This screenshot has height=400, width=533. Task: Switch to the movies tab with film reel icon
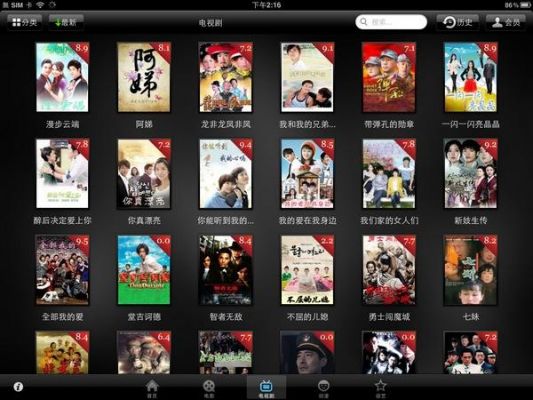(209, 388)
